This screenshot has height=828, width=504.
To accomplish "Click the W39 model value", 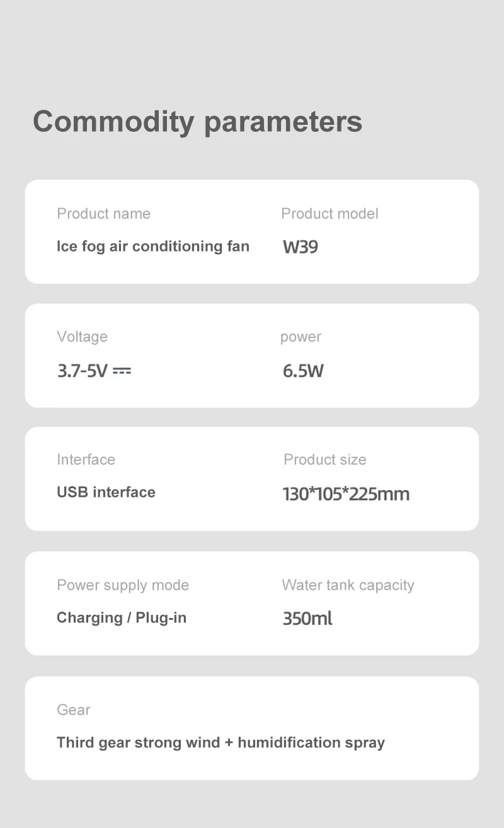I will [301, 247].
